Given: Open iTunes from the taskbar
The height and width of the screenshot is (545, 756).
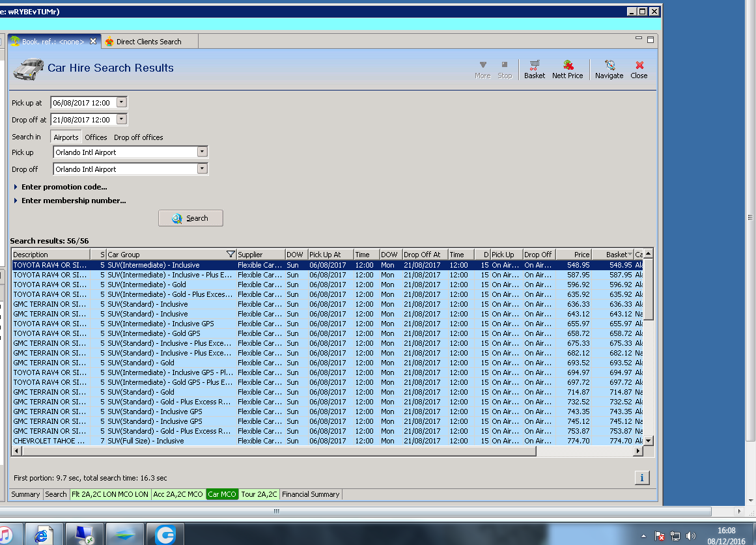Looking at the screenshot, I should (6, 535).
